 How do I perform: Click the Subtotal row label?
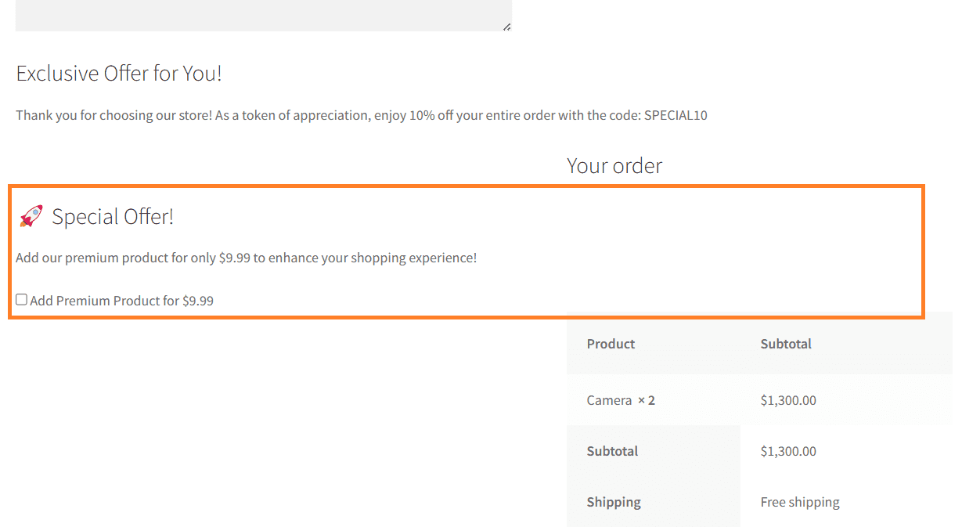(612, 451)
